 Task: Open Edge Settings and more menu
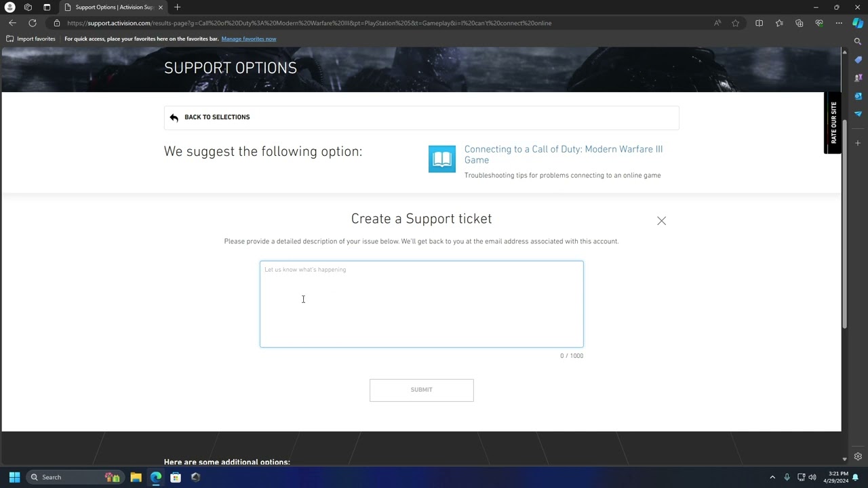839,23
